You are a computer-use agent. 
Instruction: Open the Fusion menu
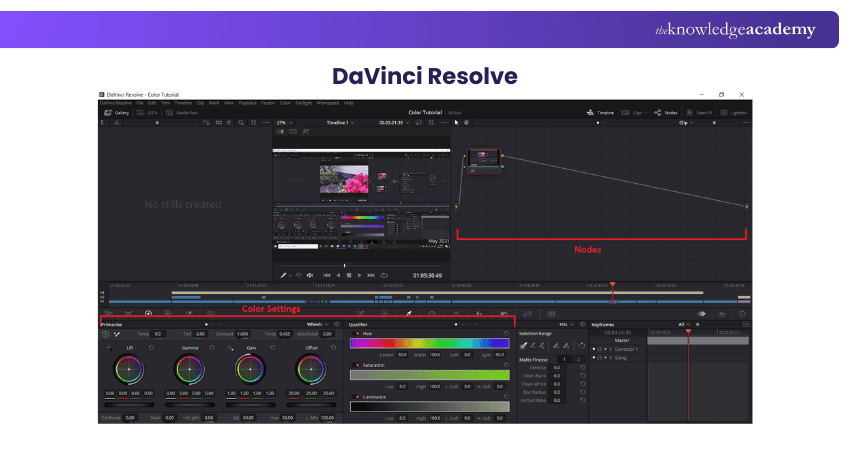click(x=268, y=103)
